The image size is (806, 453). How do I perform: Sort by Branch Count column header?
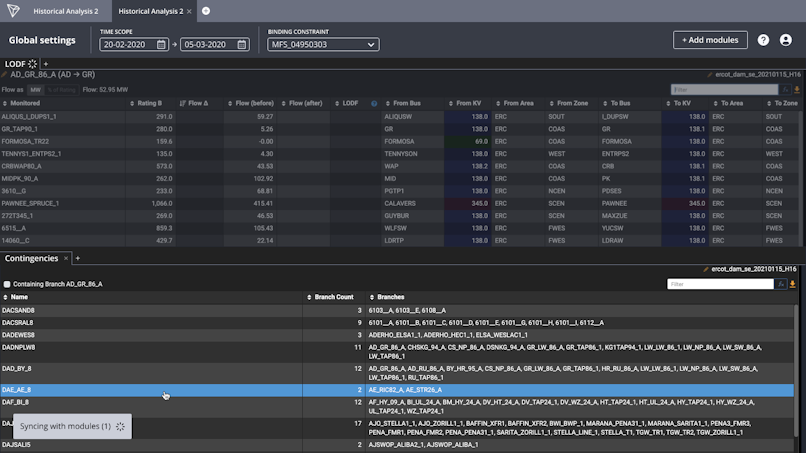coord(333,297)
